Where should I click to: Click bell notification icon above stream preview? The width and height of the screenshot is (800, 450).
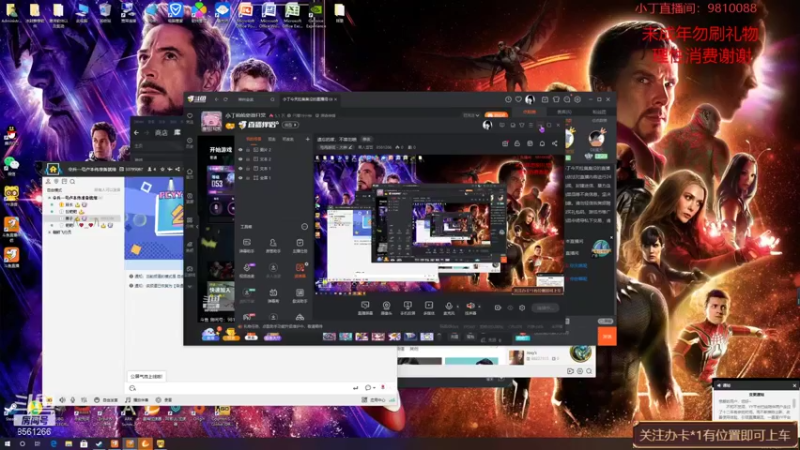pos(542,144)
